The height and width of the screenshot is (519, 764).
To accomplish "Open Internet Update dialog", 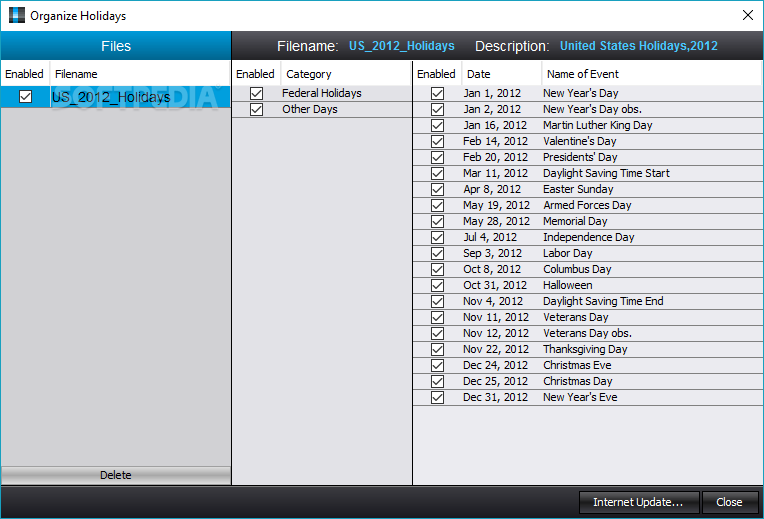I will pos(638,502).
